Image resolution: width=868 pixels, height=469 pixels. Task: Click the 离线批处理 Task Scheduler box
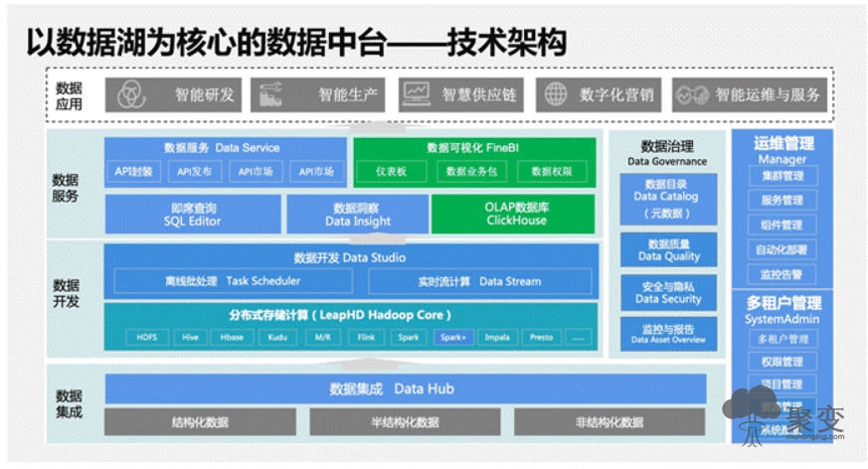[233, 281]
